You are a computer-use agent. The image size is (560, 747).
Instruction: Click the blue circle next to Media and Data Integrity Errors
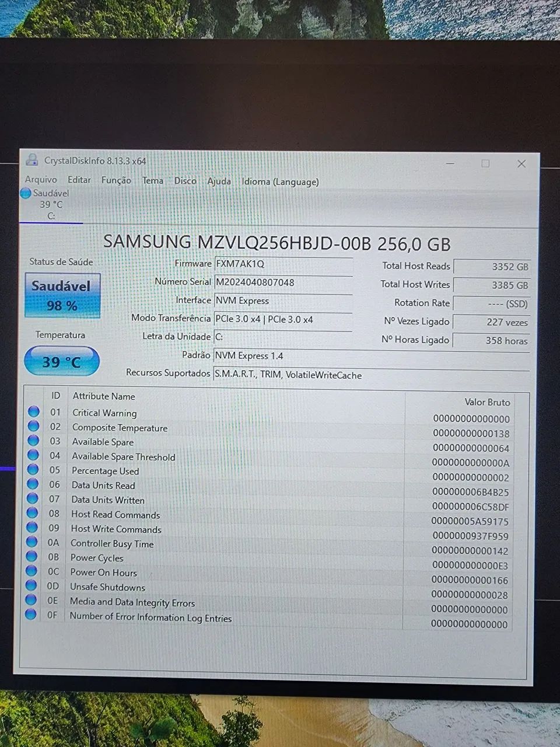click(x=33, y=601)
